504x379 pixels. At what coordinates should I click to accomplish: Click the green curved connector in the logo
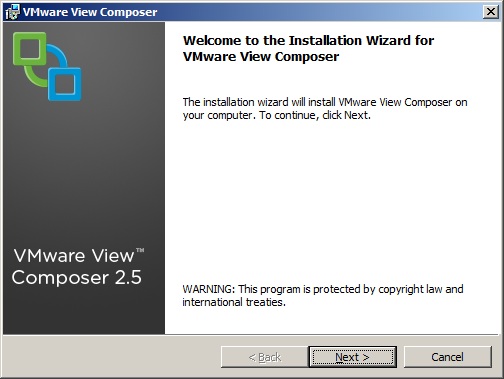pos(33,77)
